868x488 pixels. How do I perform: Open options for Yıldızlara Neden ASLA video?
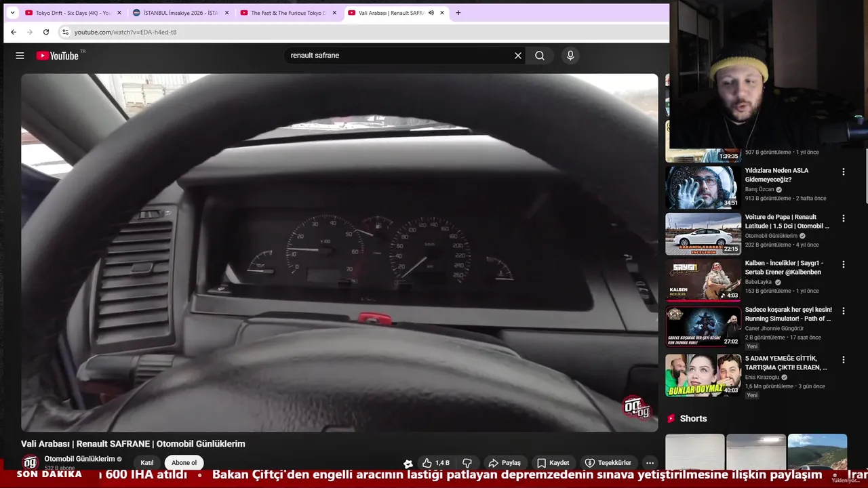tap(844, 172)
